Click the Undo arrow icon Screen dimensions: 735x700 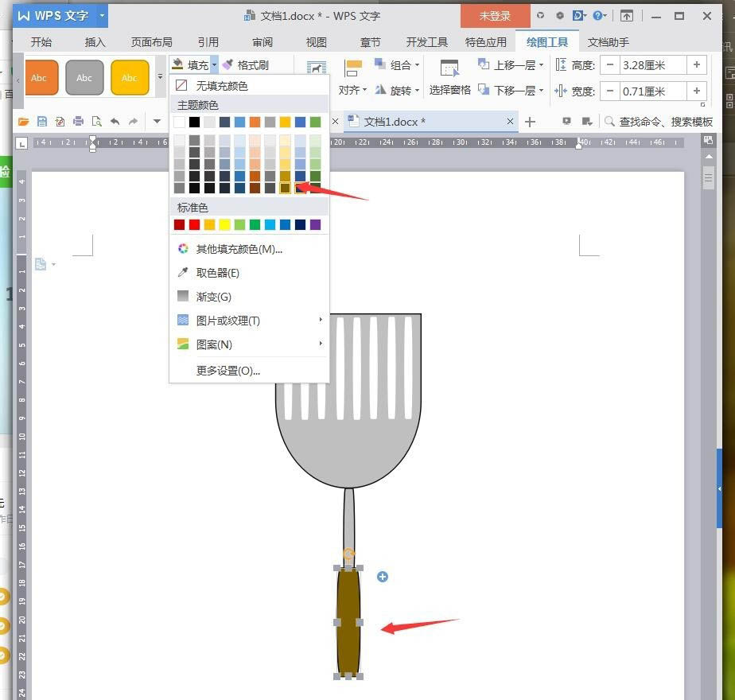115,122
